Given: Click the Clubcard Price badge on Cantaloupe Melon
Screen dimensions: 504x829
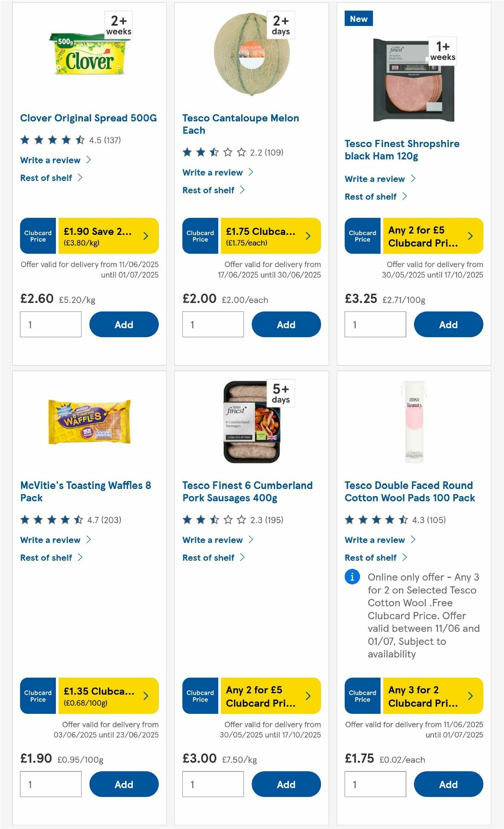Looking at the screenshot, I should click(x=200, y=236).
